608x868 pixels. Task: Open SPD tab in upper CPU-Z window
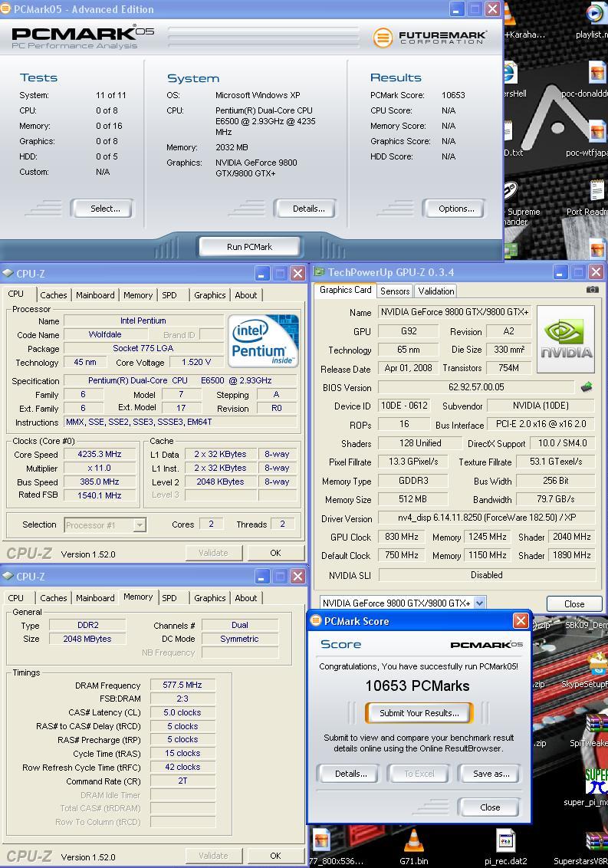click(169, 295)
